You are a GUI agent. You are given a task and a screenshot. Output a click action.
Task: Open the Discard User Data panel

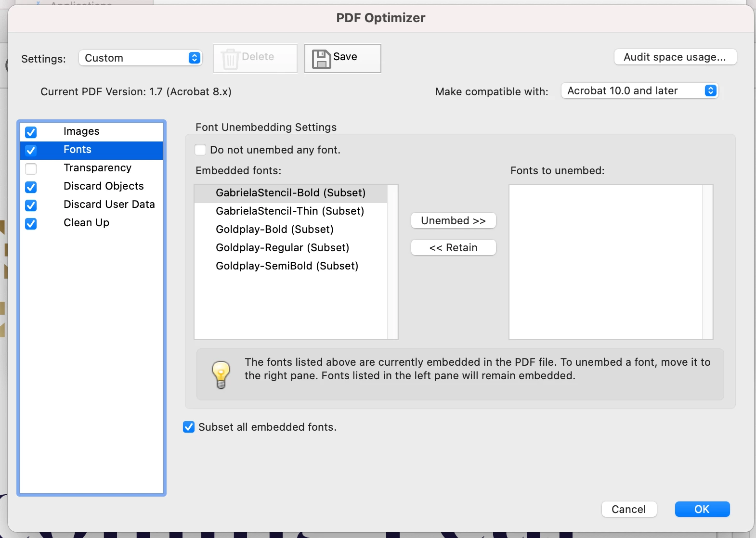pyautogui.click(x=91, y=205)
